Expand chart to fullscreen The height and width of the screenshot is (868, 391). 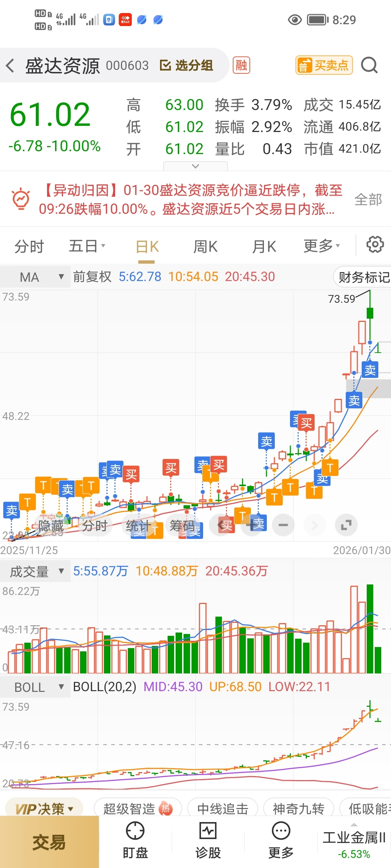[346, 525]
